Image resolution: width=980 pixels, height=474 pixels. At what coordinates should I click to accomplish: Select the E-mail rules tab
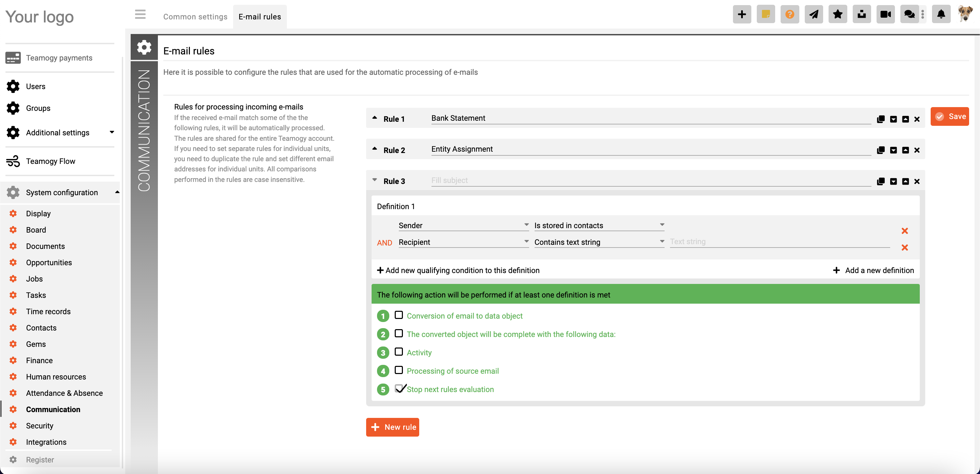click(259, 17)
